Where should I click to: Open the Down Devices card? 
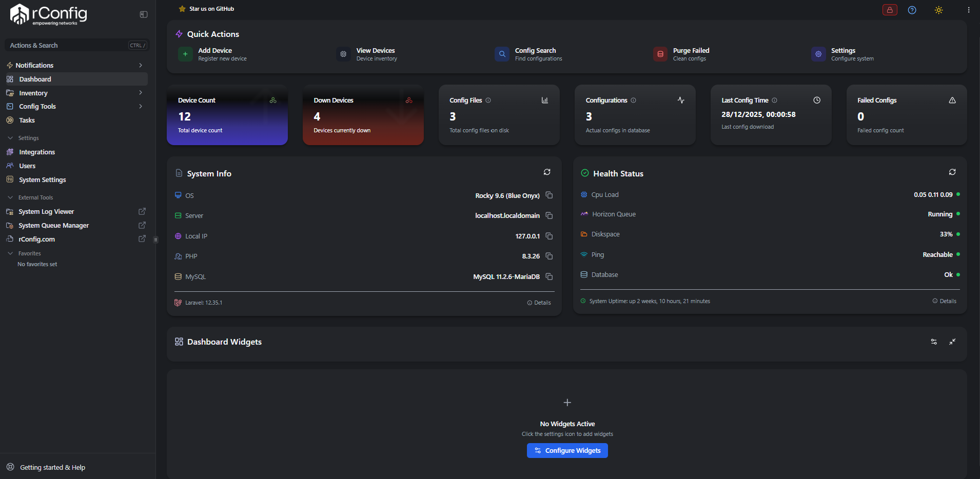363,115
